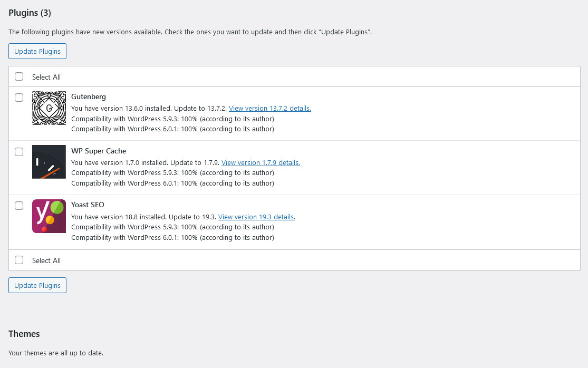
Task: Click the bottom Select All label
Action: coord(46,260)
